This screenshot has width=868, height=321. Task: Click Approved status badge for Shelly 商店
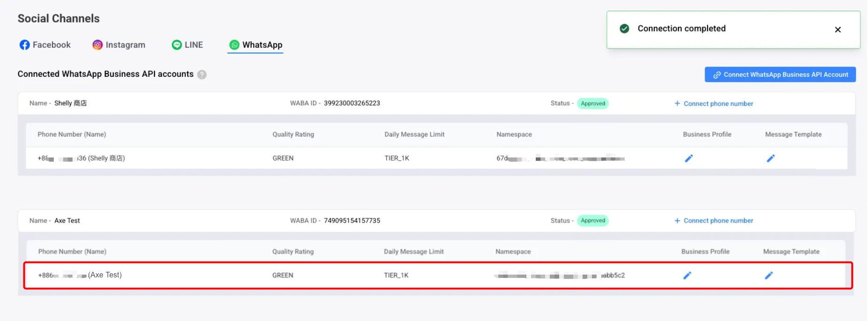(x=592, y=104)
